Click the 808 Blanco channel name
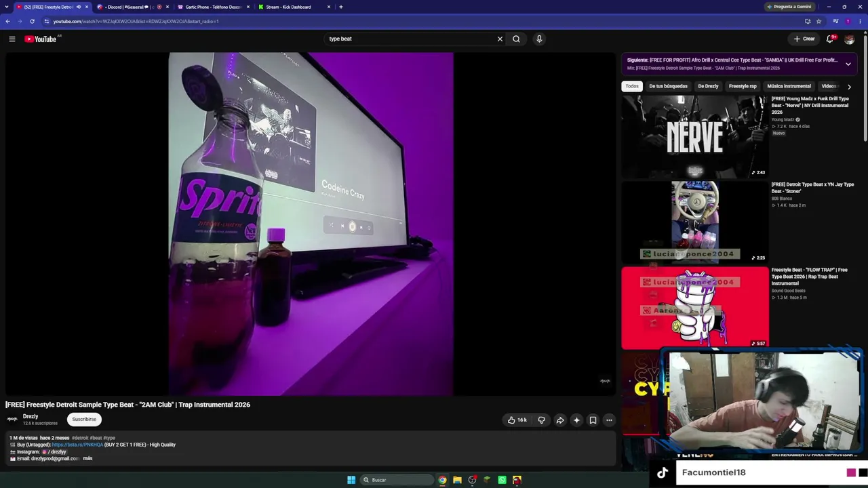 click(x=782, y=199)
